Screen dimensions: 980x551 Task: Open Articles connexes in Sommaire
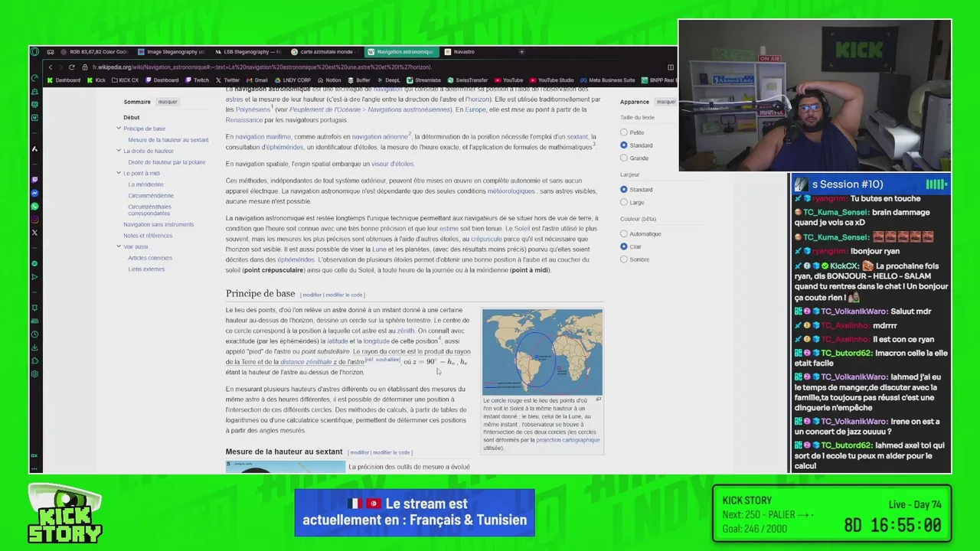click(150, 258)
